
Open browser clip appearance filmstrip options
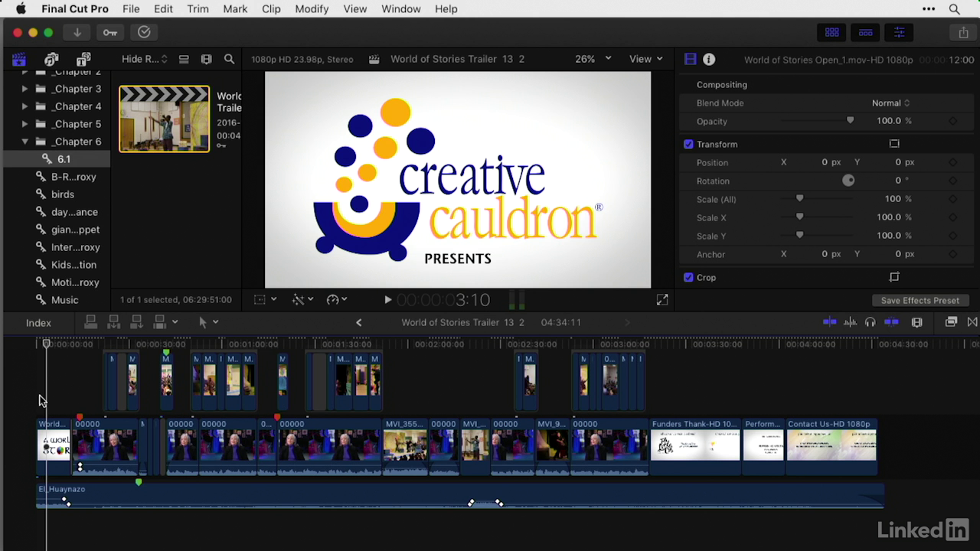coord(206,59)
